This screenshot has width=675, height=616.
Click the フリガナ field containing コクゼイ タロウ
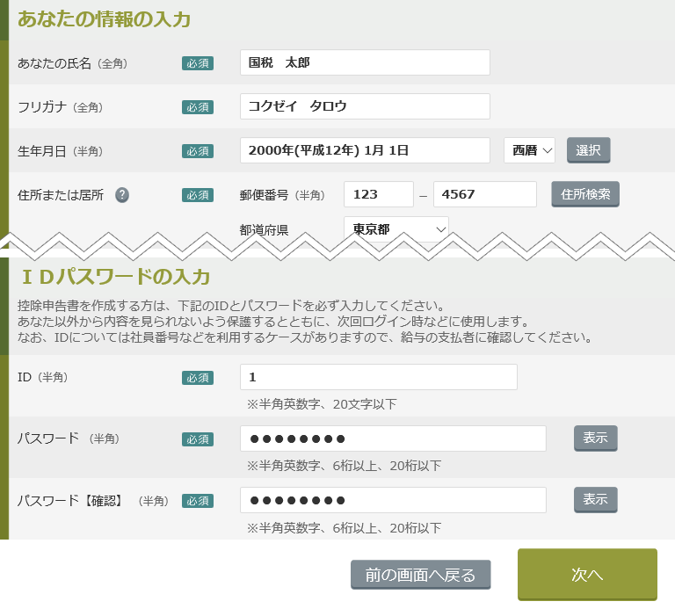[365, 106]
